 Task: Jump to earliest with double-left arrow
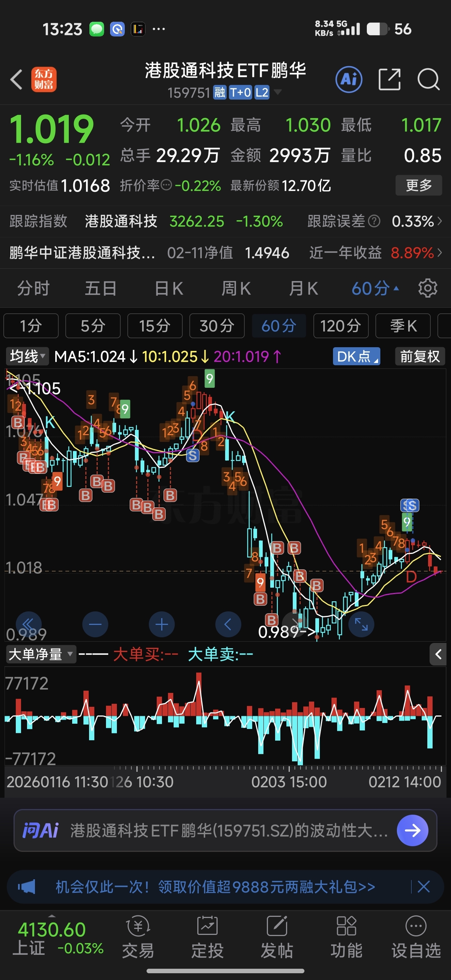click(29, 624)
